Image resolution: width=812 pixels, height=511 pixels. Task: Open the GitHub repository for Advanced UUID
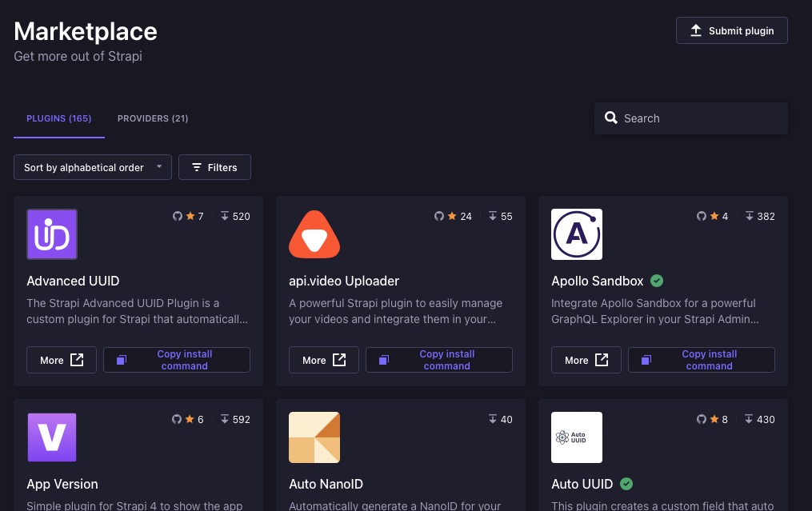177,216
